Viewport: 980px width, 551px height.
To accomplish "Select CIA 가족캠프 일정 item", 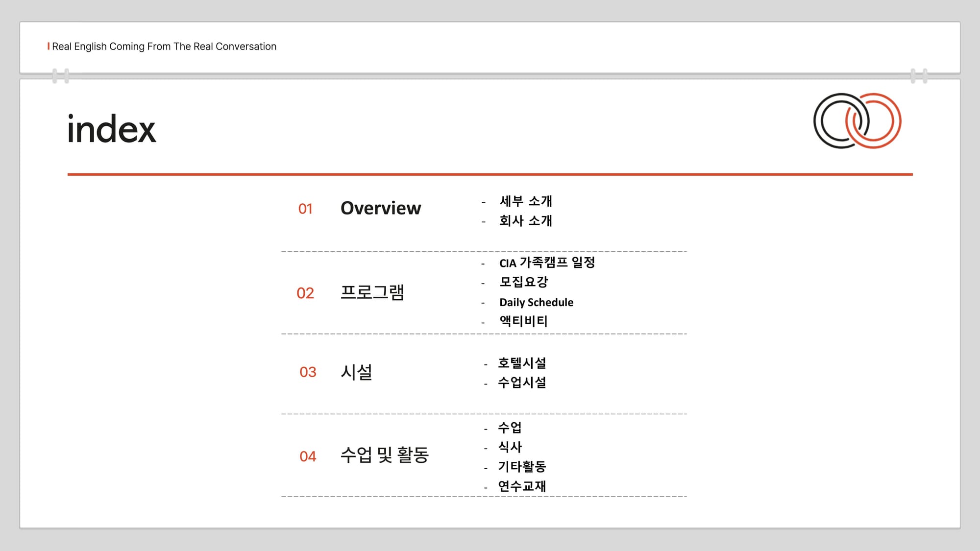I will (x=547, y=263).
